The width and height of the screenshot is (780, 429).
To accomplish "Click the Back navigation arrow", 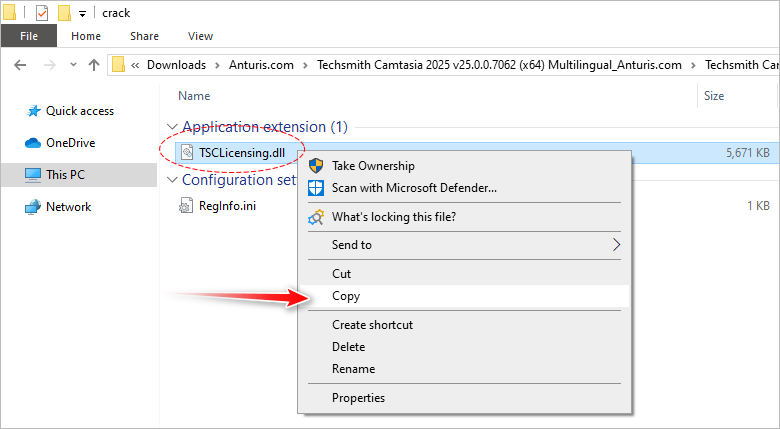I will [x=21, y=65].
